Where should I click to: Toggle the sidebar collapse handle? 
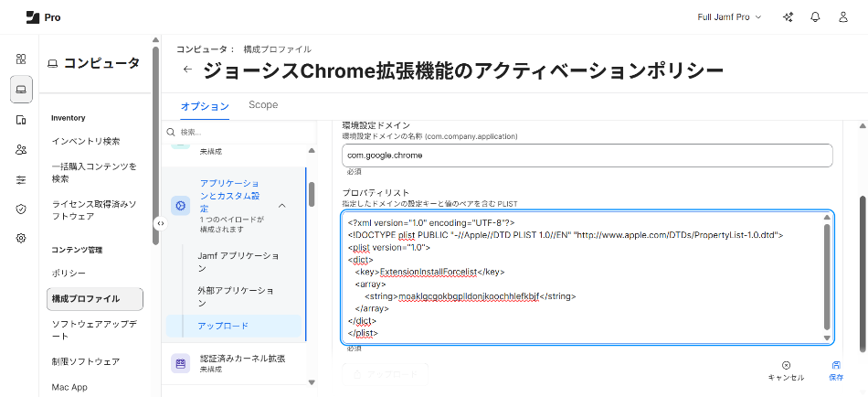tap(160, 223)
